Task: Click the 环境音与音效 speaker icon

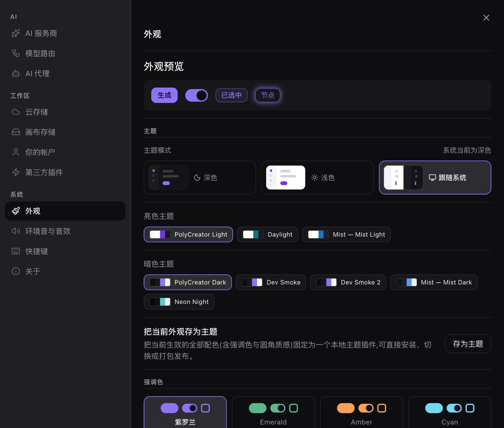Action: [x=16, y=231]
